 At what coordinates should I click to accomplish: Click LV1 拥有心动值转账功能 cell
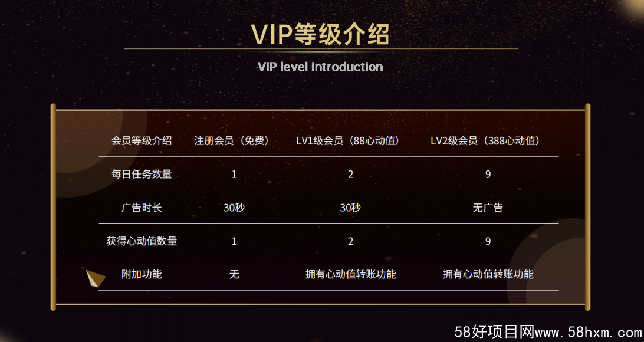tap(350, 274)
